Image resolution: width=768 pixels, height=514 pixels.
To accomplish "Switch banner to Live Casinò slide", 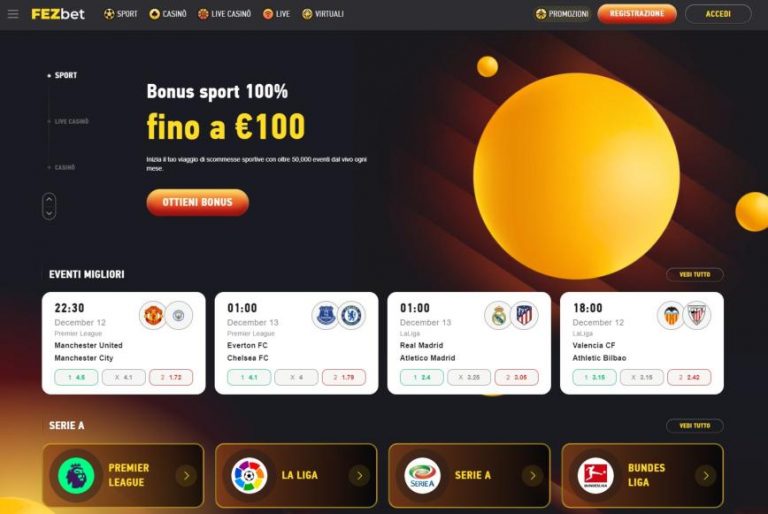I will 69,122.
